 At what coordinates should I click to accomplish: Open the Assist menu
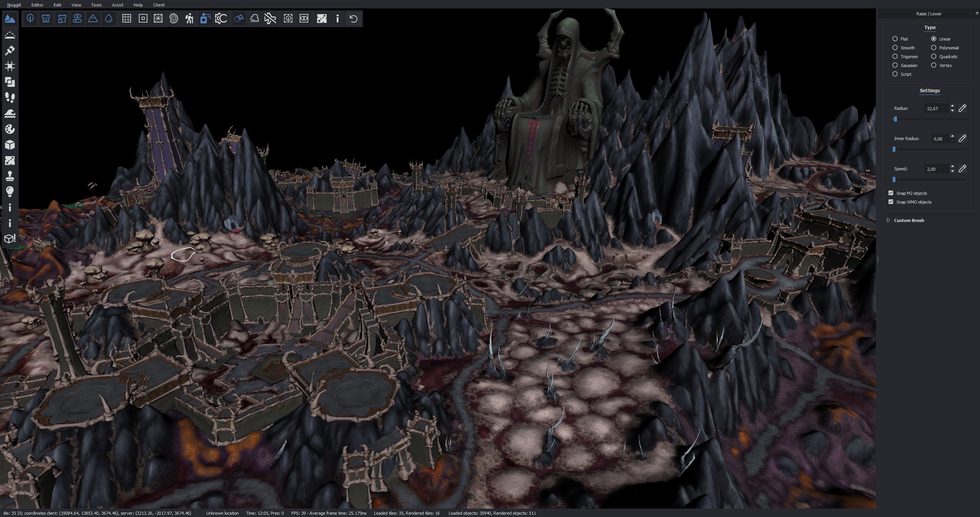(118, 5)
